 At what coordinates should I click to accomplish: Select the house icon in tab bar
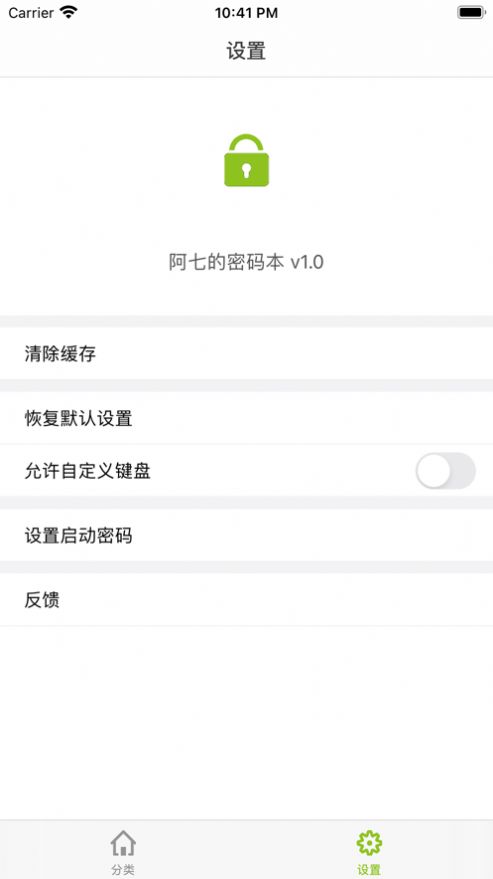[x=123, y=843]
